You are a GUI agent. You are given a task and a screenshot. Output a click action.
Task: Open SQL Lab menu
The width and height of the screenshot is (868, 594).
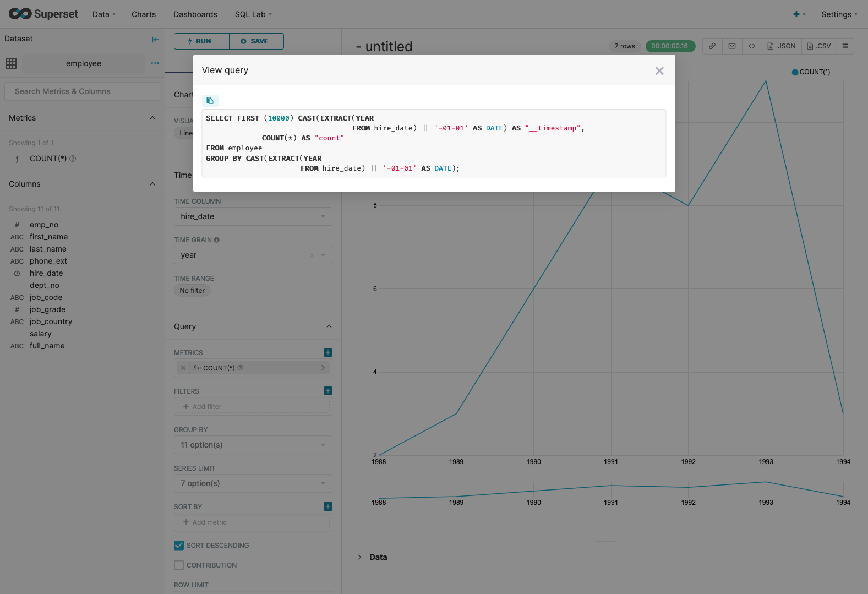click(x=253, y=14)
